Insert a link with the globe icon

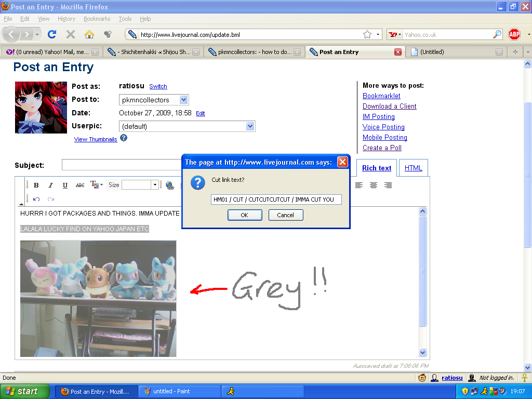point(170,185)
